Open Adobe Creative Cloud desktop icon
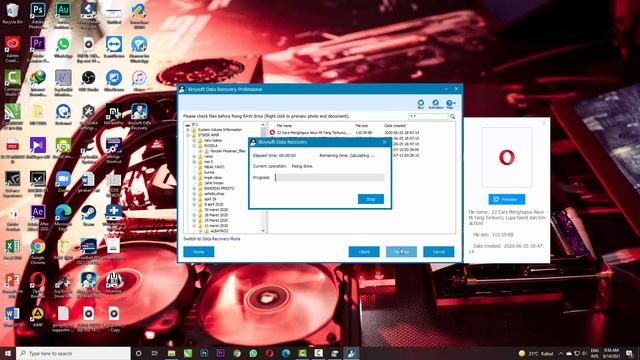This screenshot has width=640, height=360. pyautogui.click(x=12, y=48)
